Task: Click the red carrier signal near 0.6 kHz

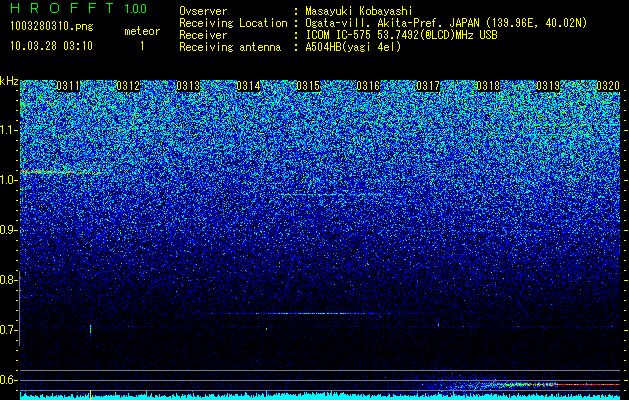Action: pos(558,384)
